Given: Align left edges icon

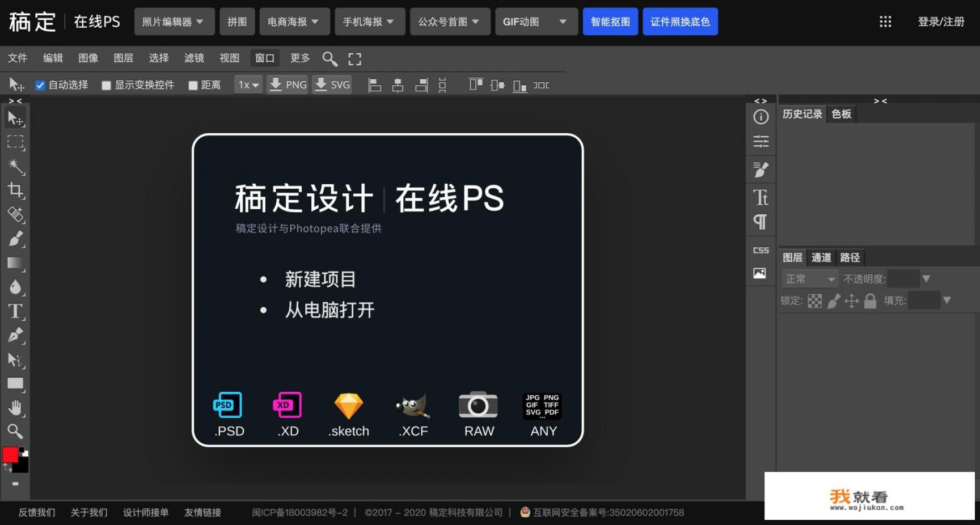Looking at the screenshot, I should click(374, 85).
